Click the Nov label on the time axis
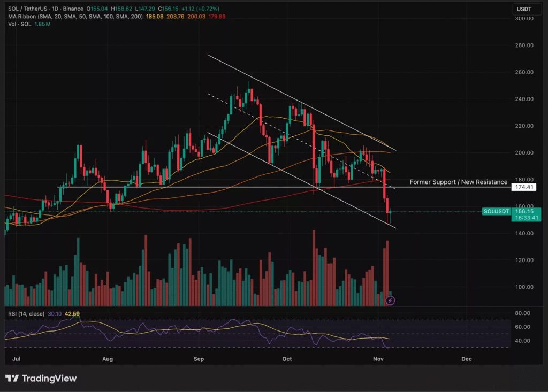Viewport: 548px width, 392px height. pyautogui.click(x=378, y=359)
